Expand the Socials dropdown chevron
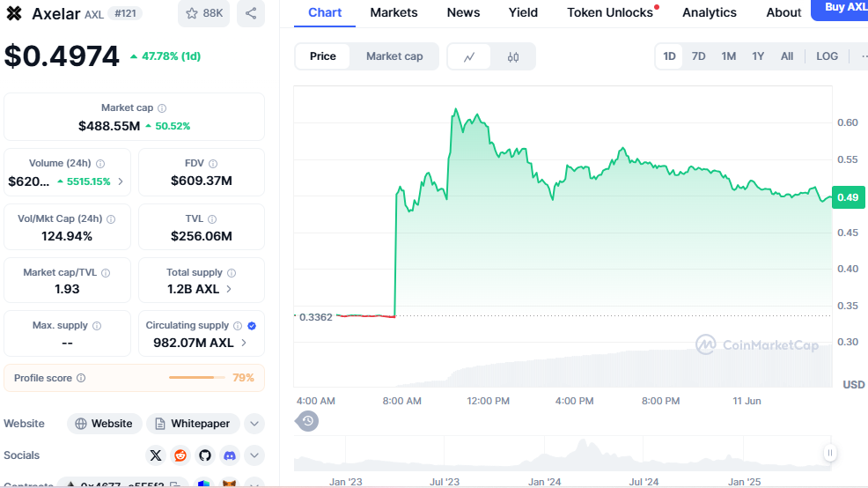Screen dimensions: 868x488 coord(254,455)
